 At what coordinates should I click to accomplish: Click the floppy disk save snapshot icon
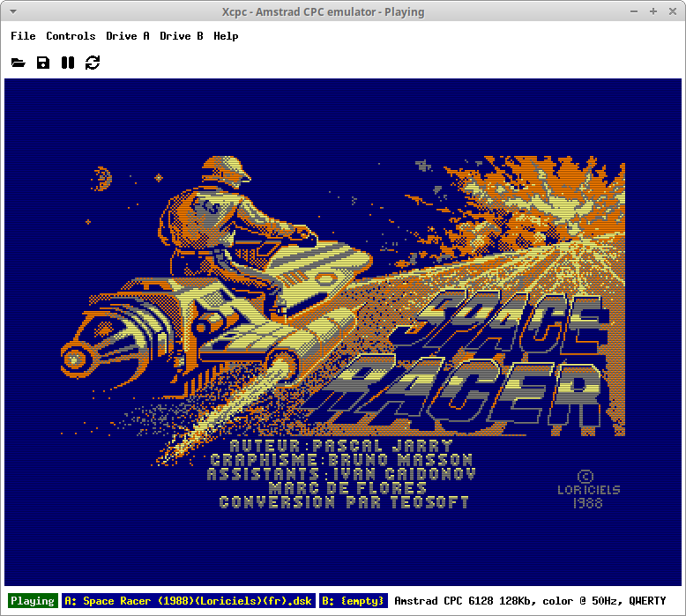click(x=42, y=63)
